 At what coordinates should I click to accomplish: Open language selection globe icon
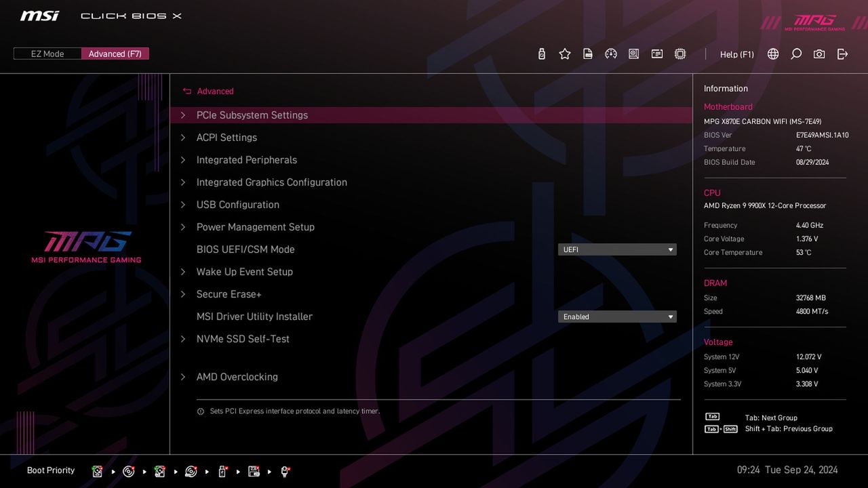point(773,54)
